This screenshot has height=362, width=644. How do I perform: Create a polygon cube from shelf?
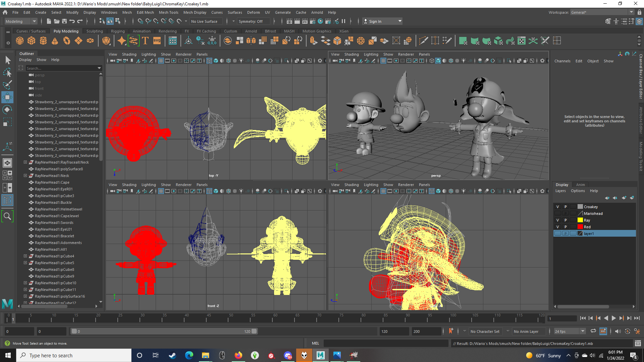32,41
